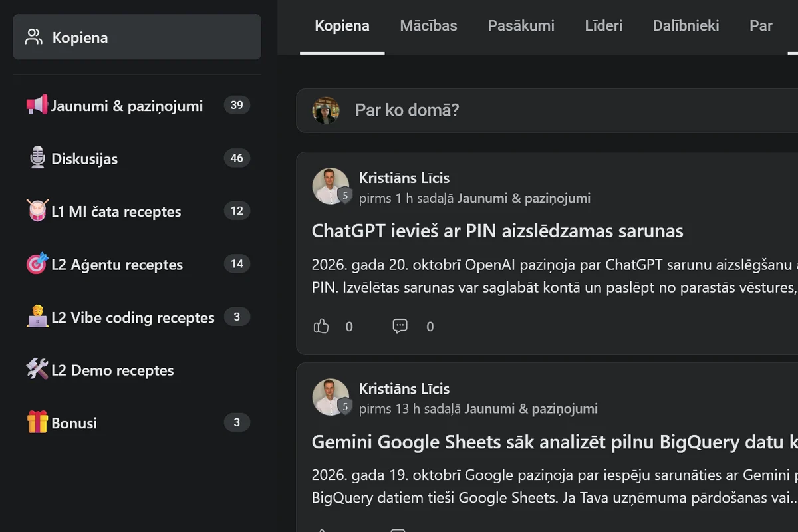798x532 pixels.
Task: Open Kristiāns Līcis profile from ChatGPT post
Action: (404, 178)
